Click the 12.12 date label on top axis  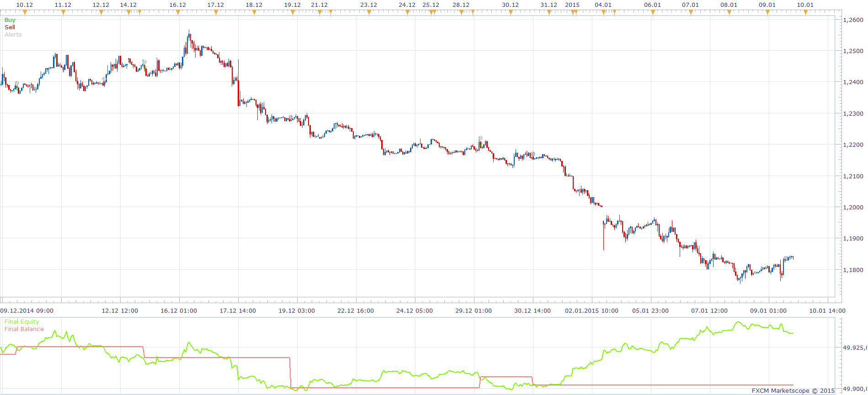pyautogui.click(x=101, y=5)
